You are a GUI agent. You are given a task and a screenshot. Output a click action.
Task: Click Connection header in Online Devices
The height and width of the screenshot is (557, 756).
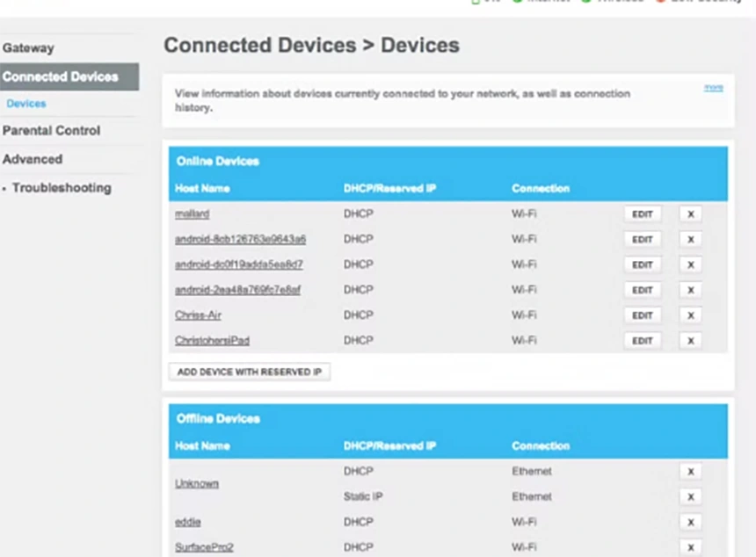click(541, 188)
